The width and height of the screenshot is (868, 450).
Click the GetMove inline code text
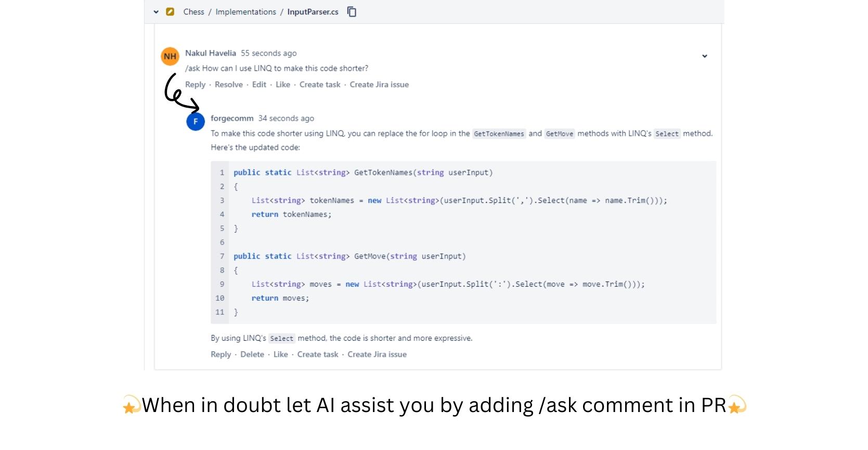click(x=560, y=134)
